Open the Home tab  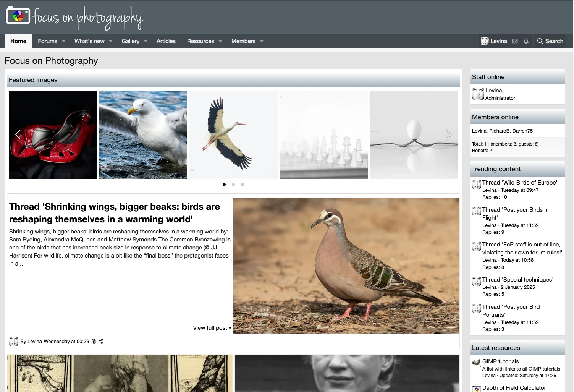point(18,41)
